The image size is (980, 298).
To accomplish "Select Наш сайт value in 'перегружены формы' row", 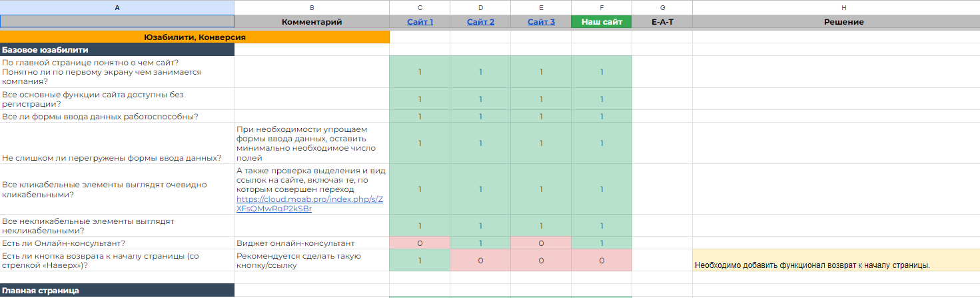I will point(602,143).
